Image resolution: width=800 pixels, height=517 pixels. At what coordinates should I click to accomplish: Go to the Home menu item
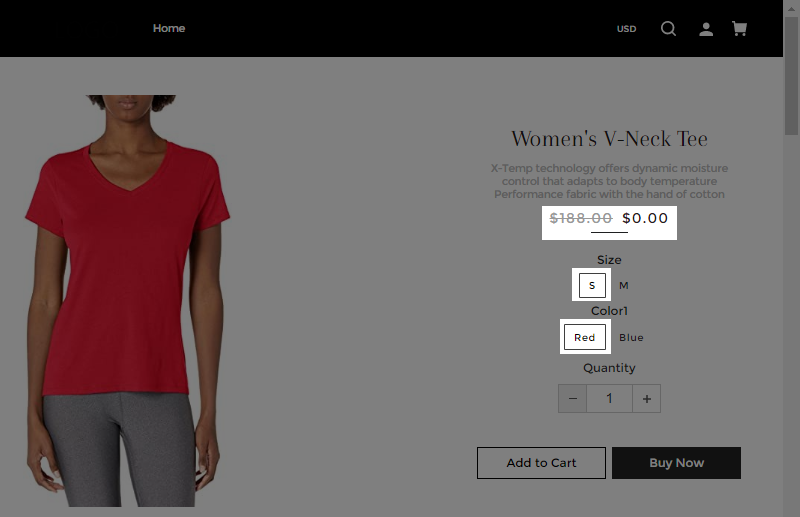coord(169,29)
